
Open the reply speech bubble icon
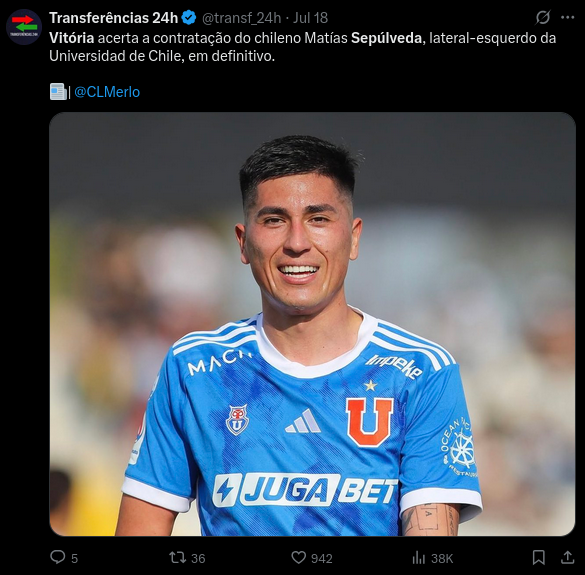click(x=58, y=557)
